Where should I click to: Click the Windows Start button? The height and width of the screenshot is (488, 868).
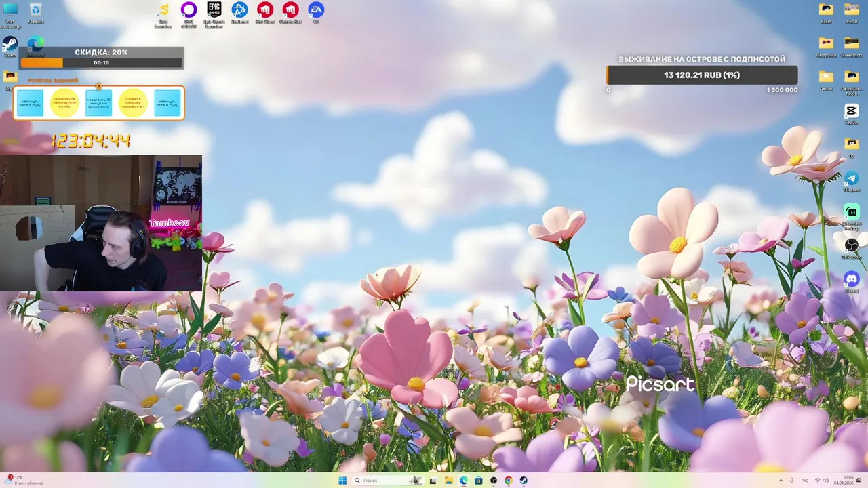click(342, 481)
